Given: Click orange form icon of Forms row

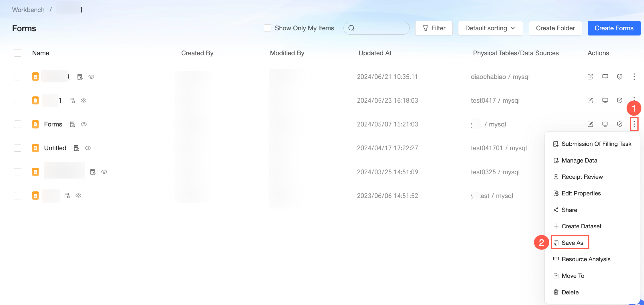Looking at the screenshot, I should 35,124.
